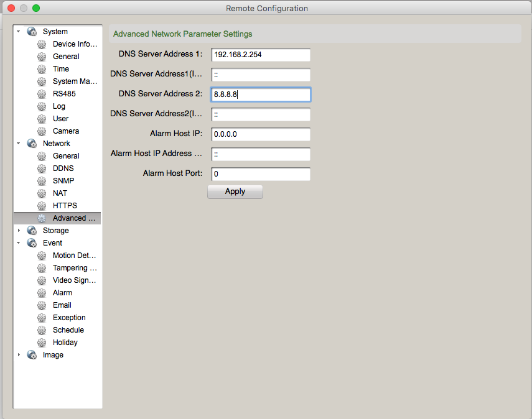This screenshot has height=419, width=532.
Task: Click the gear icon next to Schedule
Action: 42,330
